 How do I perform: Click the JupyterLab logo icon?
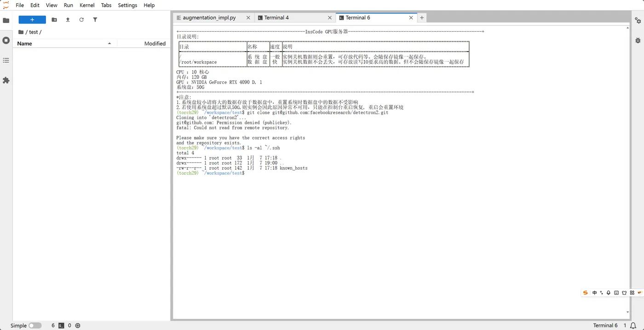pos(6,5)
